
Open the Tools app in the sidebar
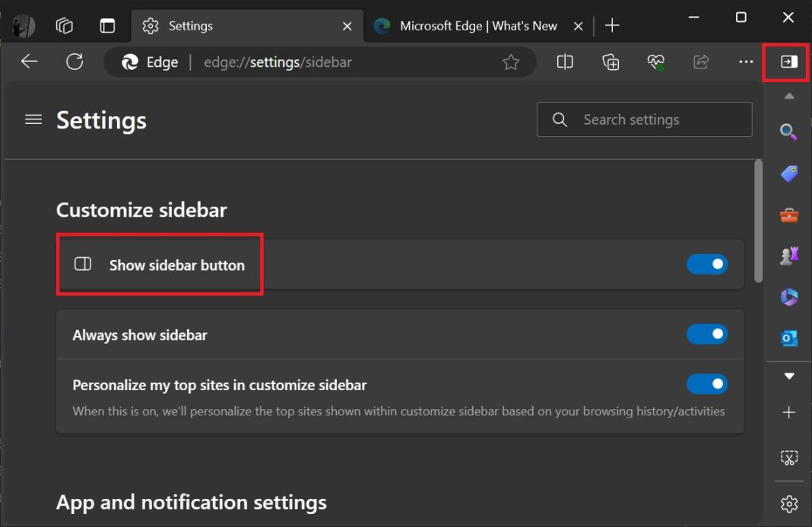tap(788, 215)
